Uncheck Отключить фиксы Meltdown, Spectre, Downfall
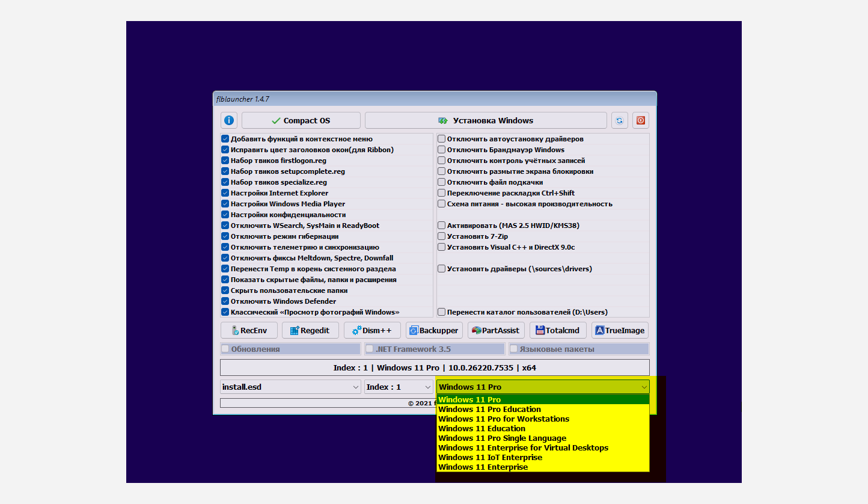 [225, 258]
